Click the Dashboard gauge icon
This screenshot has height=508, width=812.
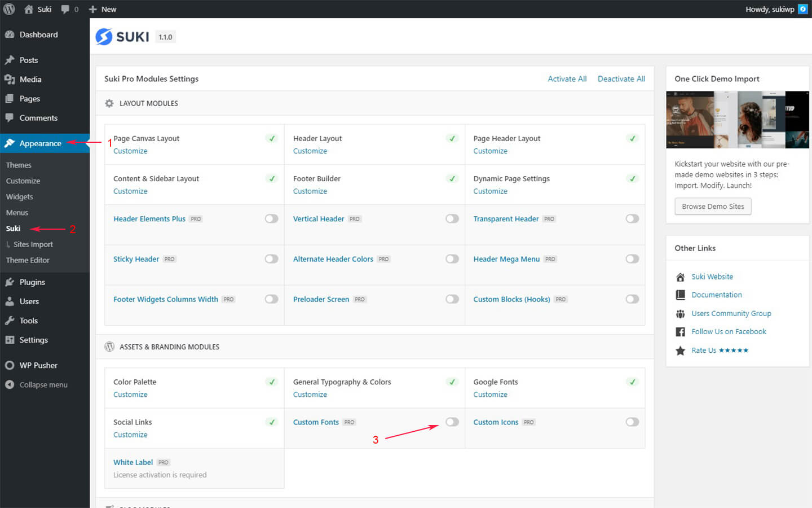tap(10, 34)
